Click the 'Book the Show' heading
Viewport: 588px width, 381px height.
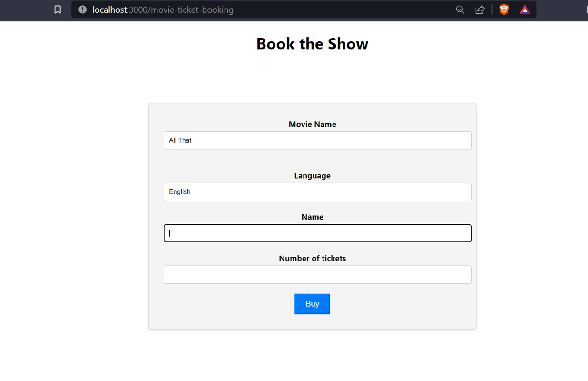312,44
